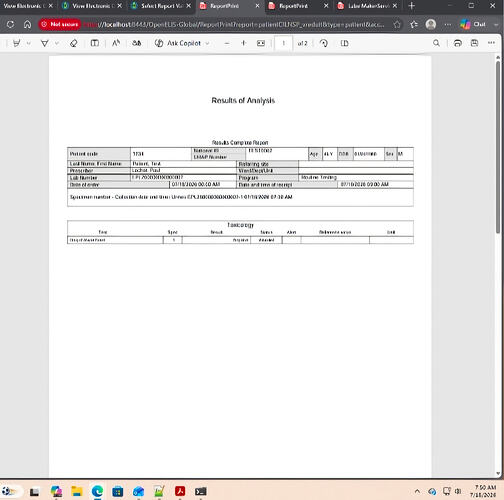This screenshot has height=500, width=504.
Task: Click the Read aloud icon
Action: pos(116,43)
